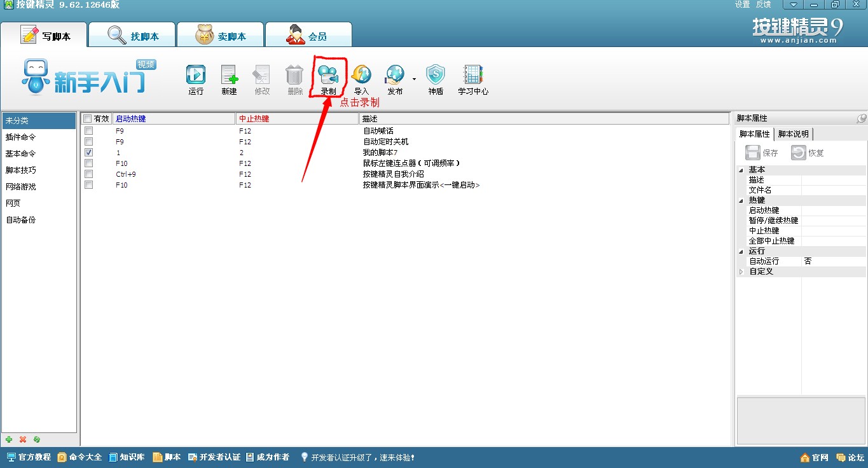
Task: Click the 视频 badge beside 新手入门
Action: (146, 64)
